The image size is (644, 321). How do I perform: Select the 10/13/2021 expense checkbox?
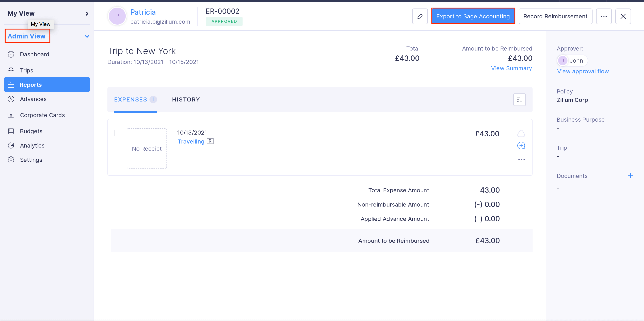click(117, 133)
